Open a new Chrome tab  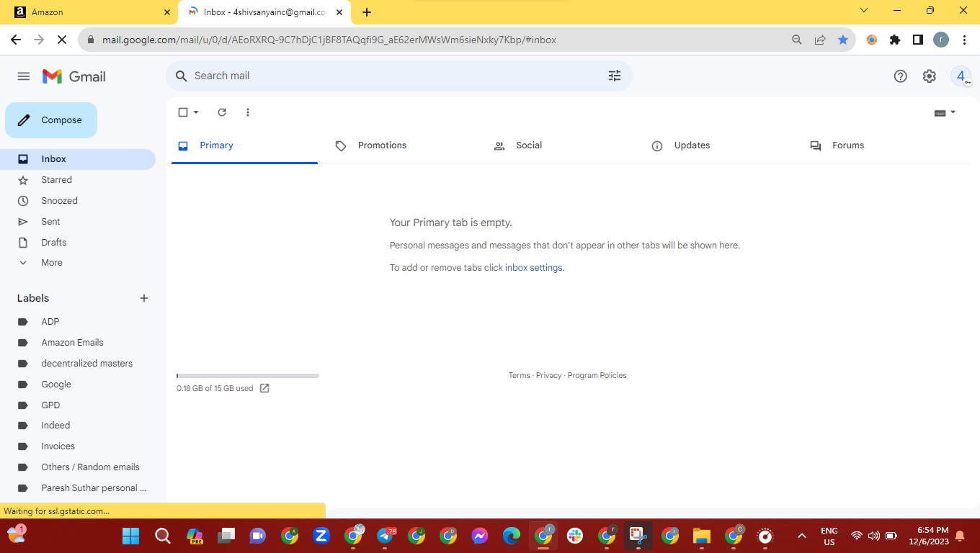(367, 12)
